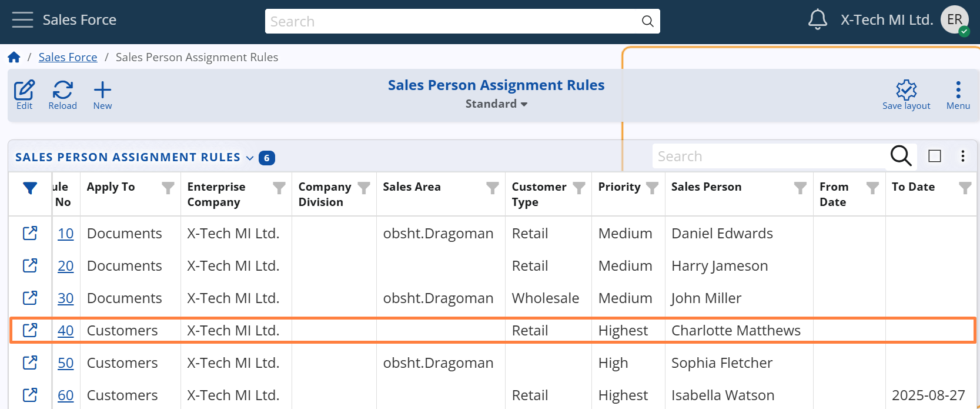980x409 pixels.
Task: Expand Sales Person Assignment Rules panel chevron
Action: [250, 158]
